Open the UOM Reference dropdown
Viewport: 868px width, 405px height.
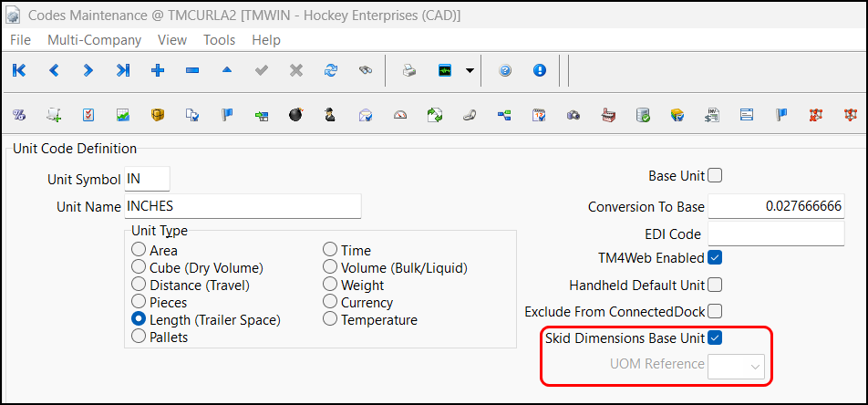(737, 367)
